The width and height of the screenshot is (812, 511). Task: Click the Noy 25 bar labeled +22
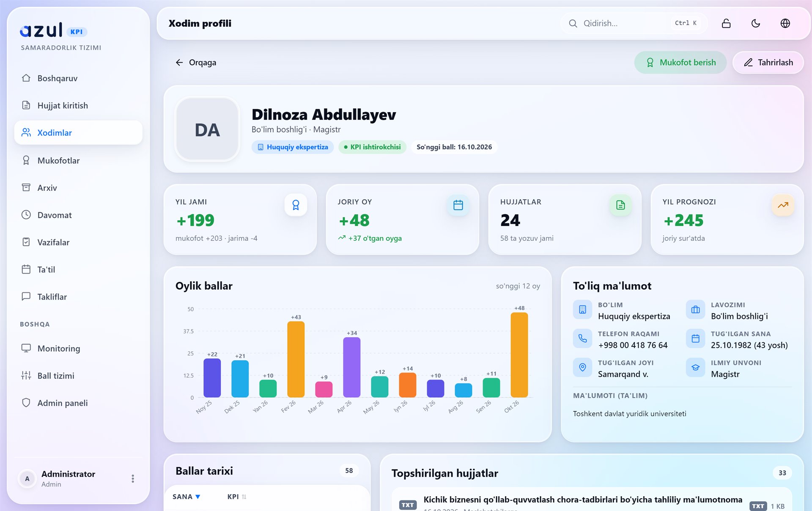212,378
